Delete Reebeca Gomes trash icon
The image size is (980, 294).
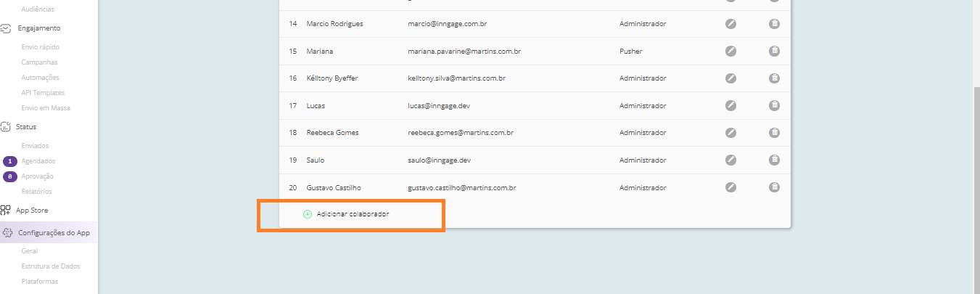pos(774,133)
